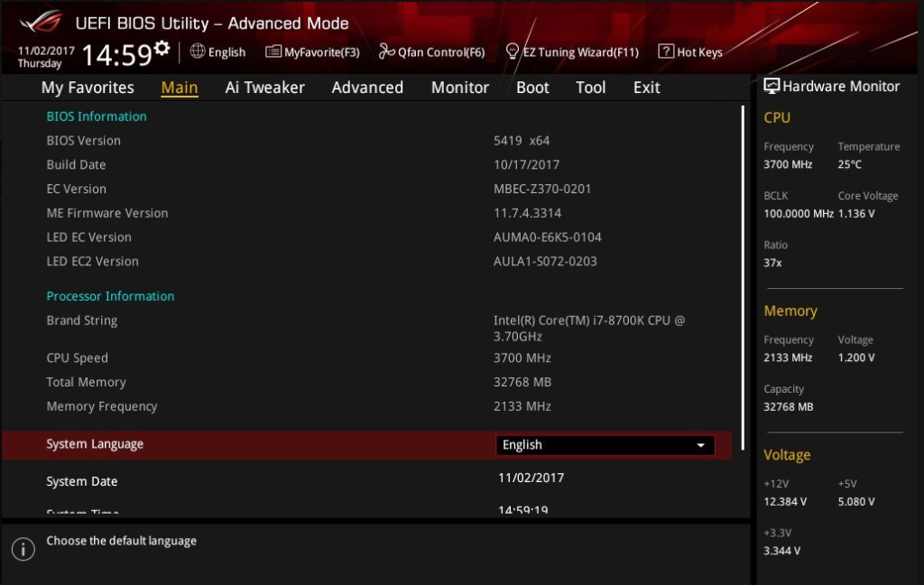Click the Voltage section heading
This screenshot has height=585, width=924.
(787, 455)
